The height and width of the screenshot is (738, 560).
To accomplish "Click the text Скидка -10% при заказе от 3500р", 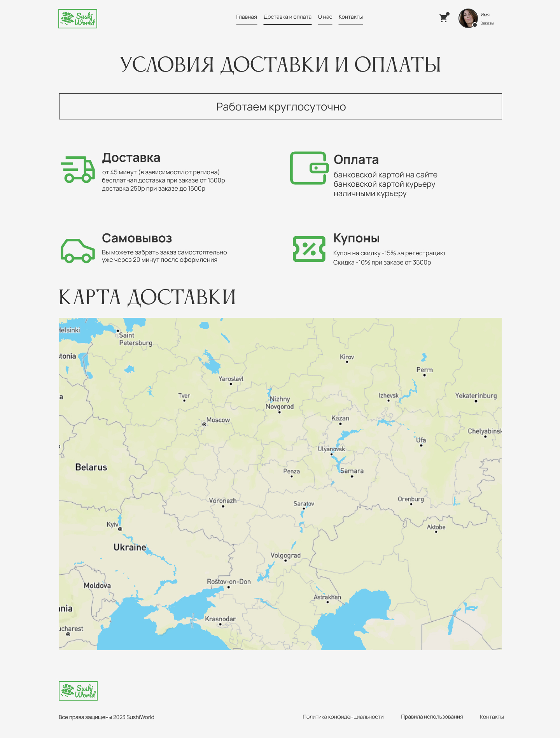I will pos(382,262).
